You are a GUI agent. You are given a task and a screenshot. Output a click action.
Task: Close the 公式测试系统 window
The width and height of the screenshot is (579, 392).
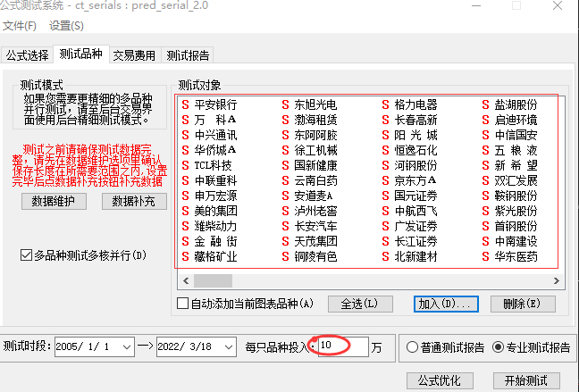558,5
